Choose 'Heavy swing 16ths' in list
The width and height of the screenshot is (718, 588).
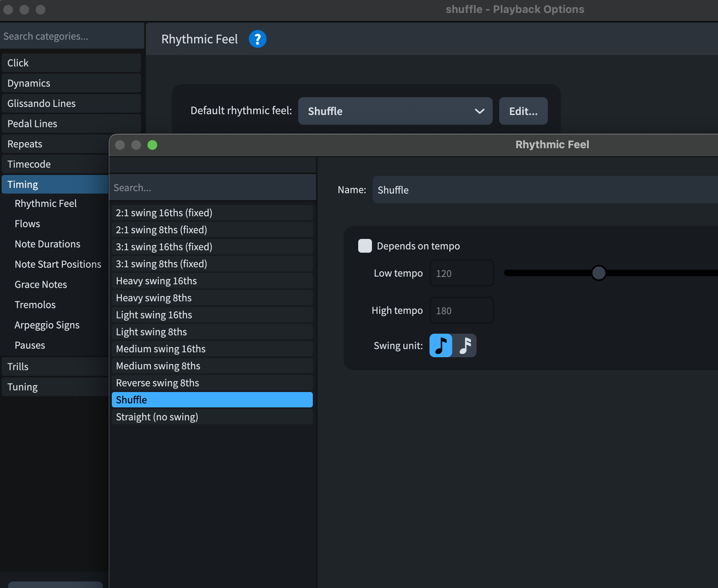pos(212,281)
